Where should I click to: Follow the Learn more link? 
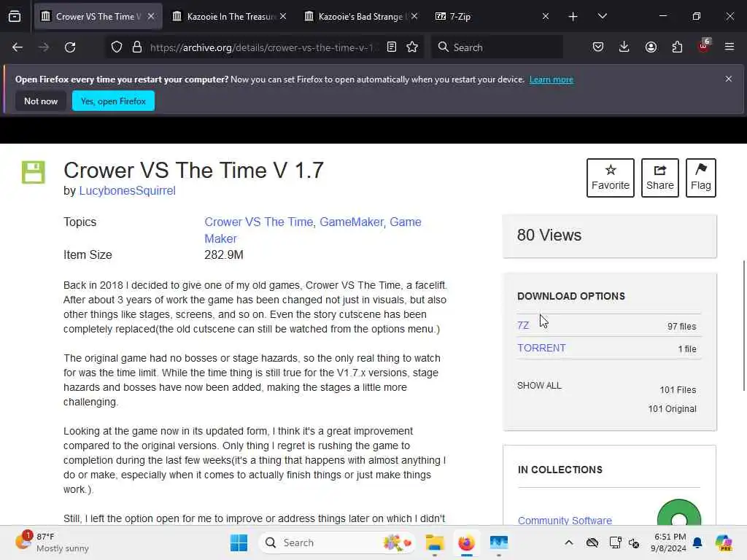coord(551,79)
